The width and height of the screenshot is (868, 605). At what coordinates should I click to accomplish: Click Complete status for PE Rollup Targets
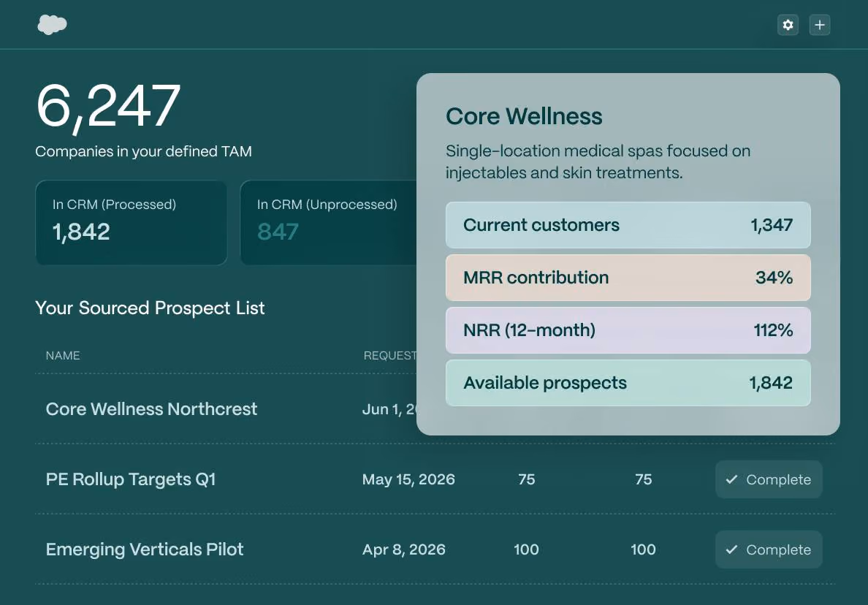click(x=769, y=479)
